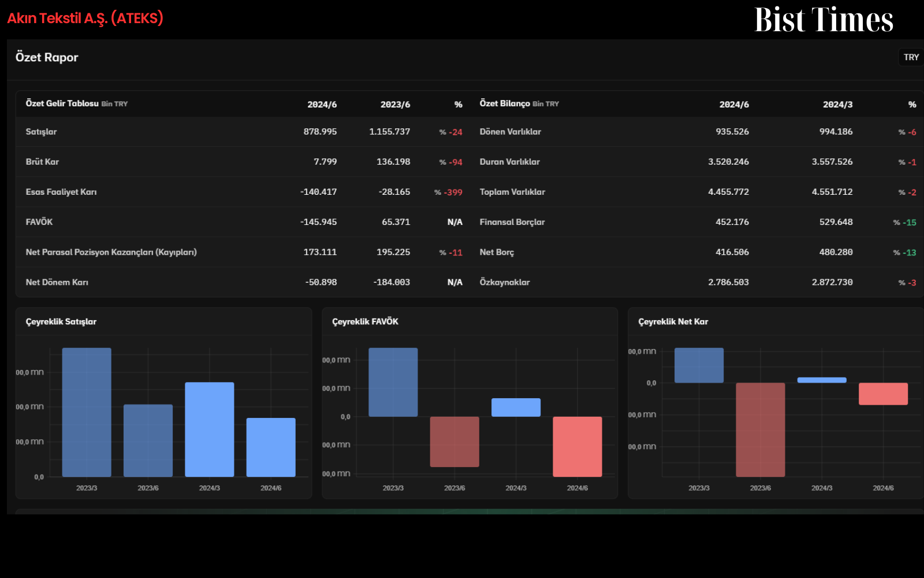
Task: Click the Net Borç row label
Action: [x=497, y=252]
